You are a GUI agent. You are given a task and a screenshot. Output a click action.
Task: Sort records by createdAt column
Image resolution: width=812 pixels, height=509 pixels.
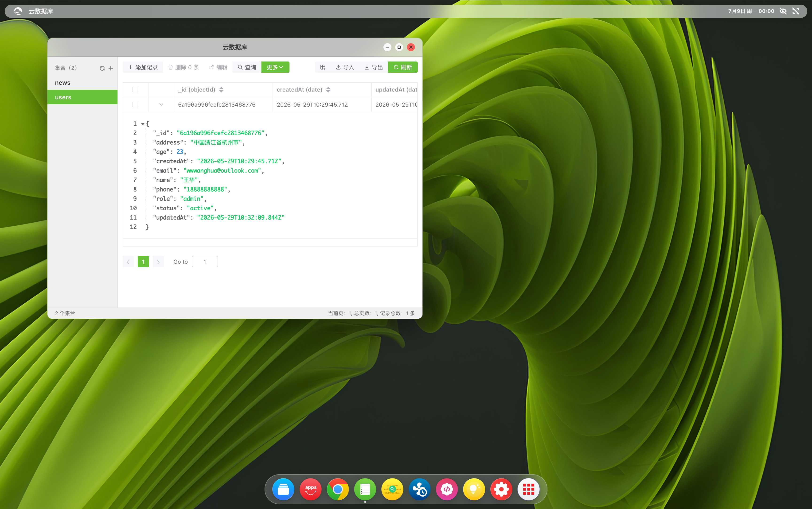click(328, 89)
